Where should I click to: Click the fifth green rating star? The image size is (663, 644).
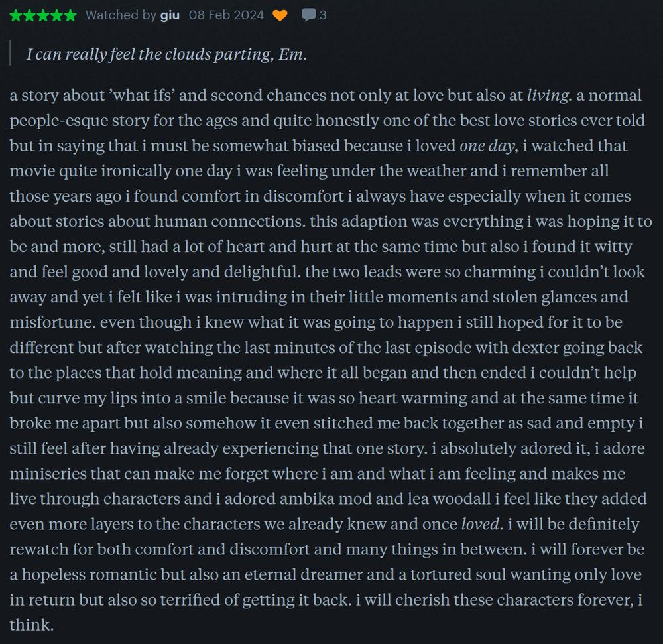(70, 15)
